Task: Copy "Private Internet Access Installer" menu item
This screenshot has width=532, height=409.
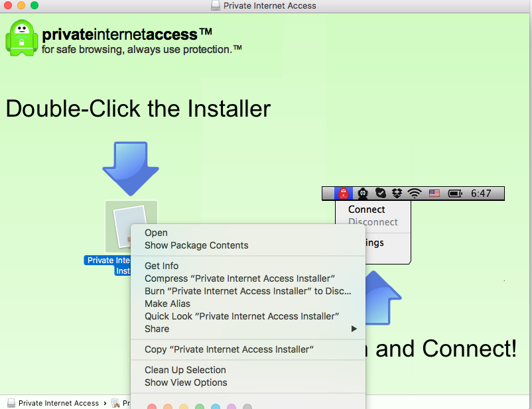Action: pyautogui.click(x=248, y=349)
